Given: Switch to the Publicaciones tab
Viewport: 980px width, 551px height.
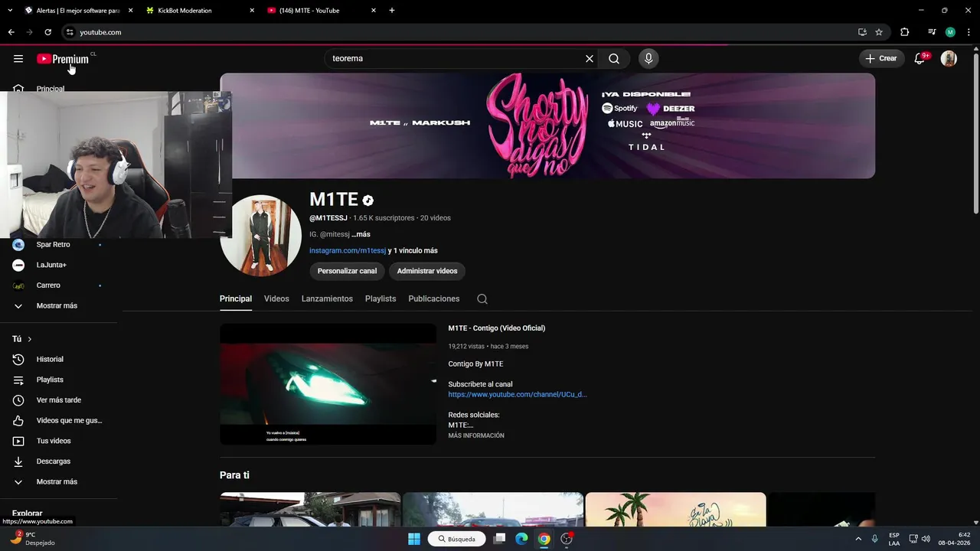Looking at the screenshot, I should pos(434,298).
